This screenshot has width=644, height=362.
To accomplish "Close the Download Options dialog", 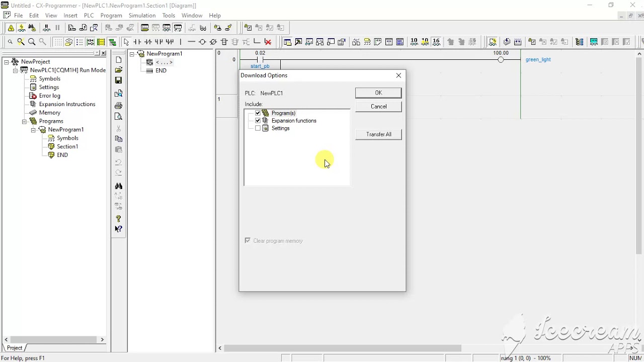I will point(398,75).
